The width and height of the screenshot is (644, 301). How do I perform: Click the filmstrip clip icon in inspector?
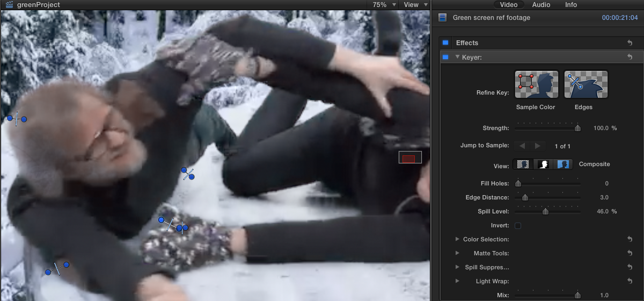443,18
